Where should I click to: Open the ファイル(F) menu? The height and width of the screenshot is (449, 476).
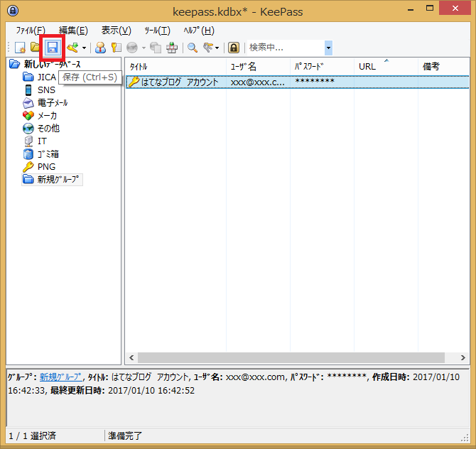click(31, 31)
